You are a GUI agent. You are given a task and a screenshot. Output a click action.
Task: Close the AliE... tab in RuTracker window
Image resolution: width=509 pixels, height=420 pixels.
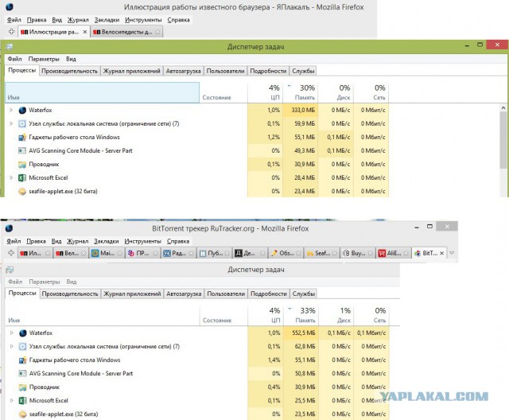click(406, 253)
